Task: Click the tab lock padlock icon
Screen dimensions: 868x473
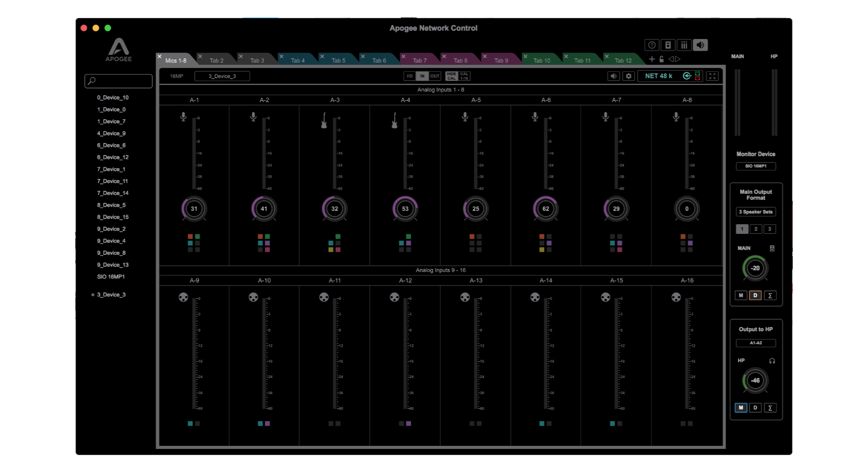Action: [x=662, y=59]
